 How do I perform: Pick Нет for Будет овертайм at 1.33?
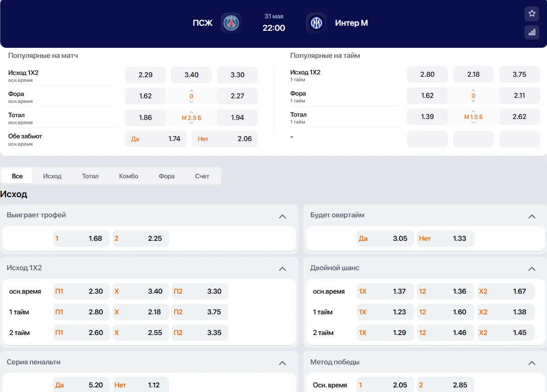[x=445, y=239]
